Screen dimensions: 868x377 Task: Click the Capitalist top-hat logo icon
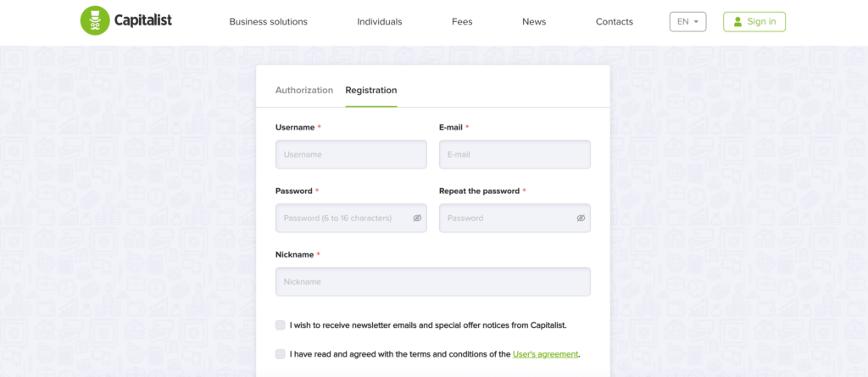pyautogui.click(x=95, y=21)
